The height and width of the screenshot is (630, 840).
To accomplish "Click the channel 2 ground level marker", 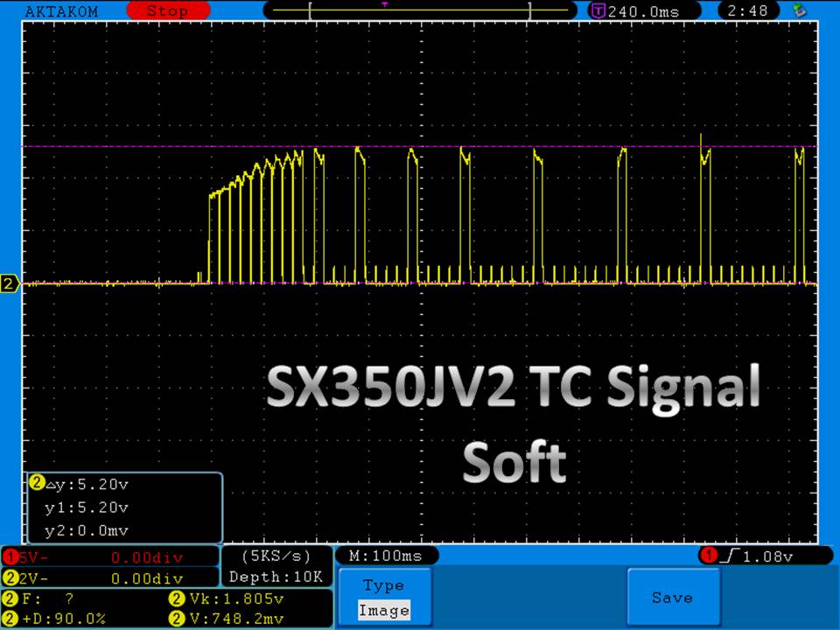I will [x=10, y=283].
